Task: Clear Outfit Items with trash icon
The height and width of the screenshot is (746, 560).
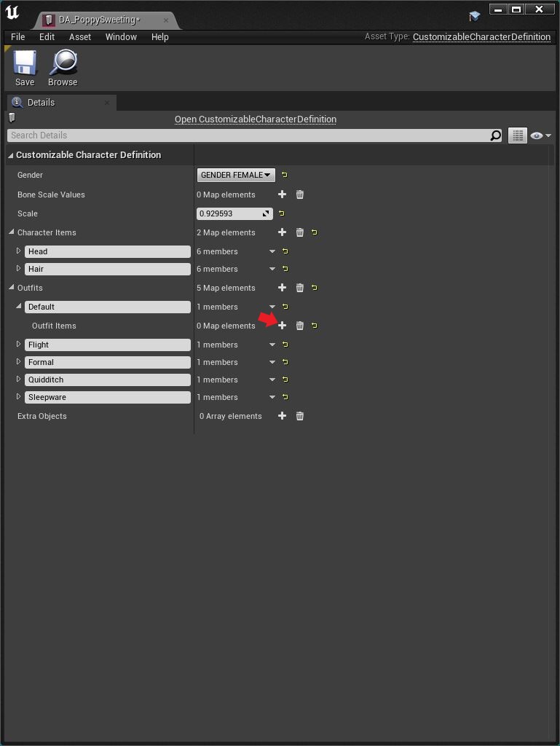Action: pyautogui.click(x=300, y=326)
